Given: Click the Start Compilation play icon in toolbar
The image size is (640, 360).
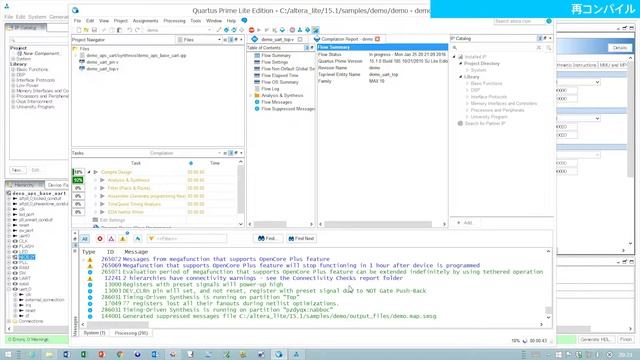Looking at the screenshot, I should 259,30.
